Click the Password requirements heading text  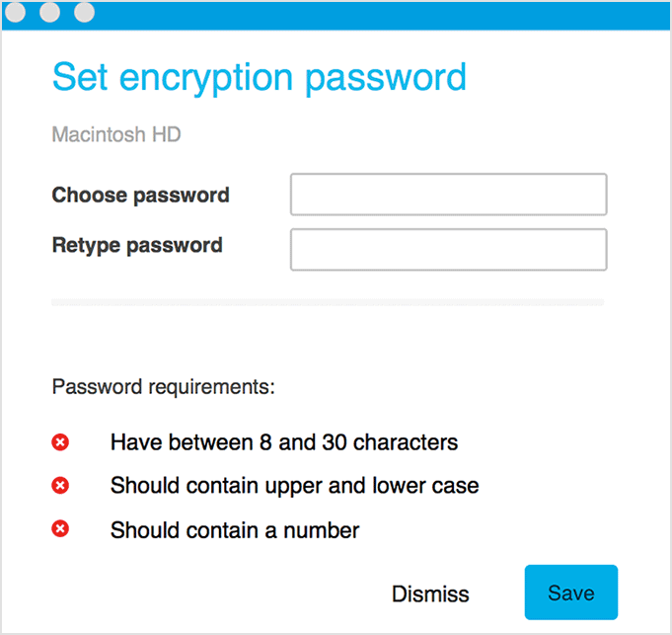(x=163, y=386)
